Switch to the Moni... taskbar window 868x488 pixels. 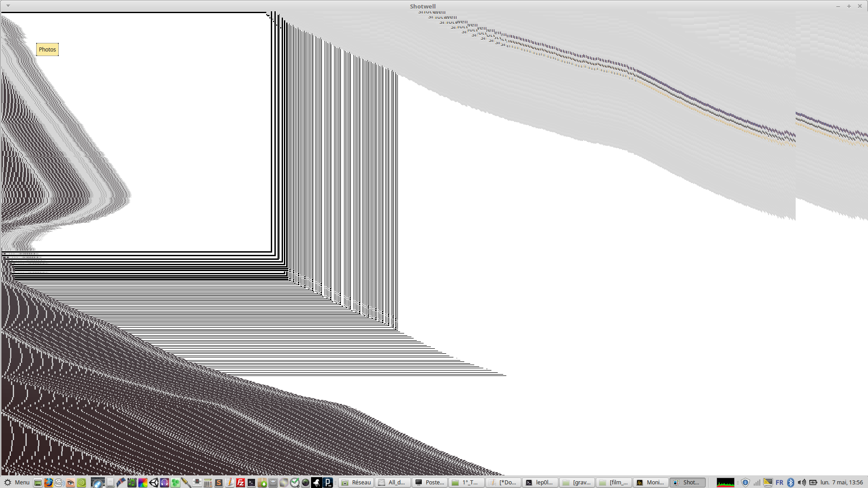(x=650, y=483)
